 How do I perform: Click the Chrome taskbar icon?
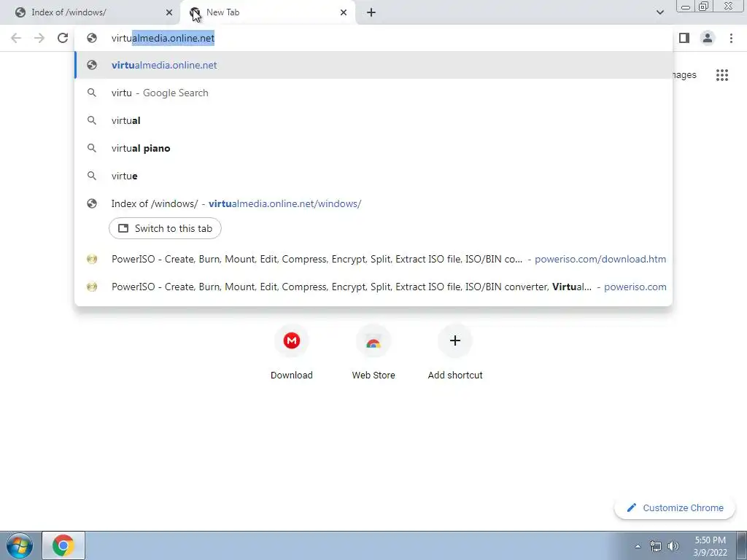click(x=63, y=545)
